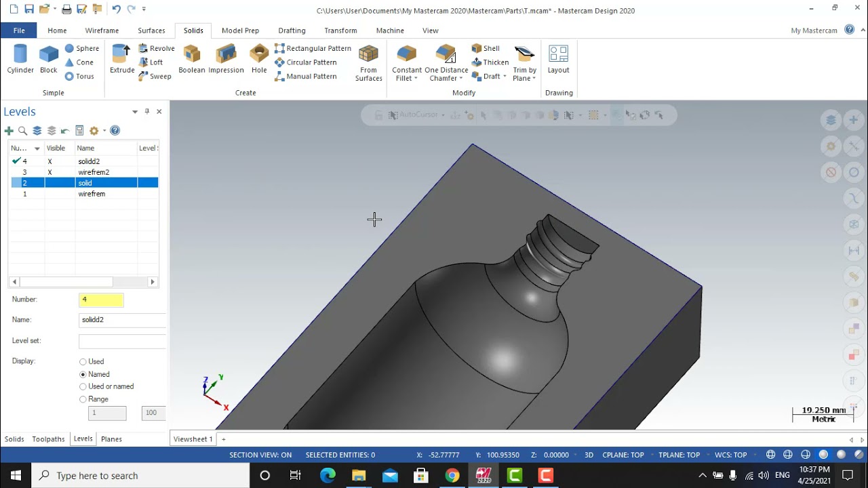The height and width of the screenshot is (488, 868).
Task: Click WCS: TOP in status bar
Action: 730,455
